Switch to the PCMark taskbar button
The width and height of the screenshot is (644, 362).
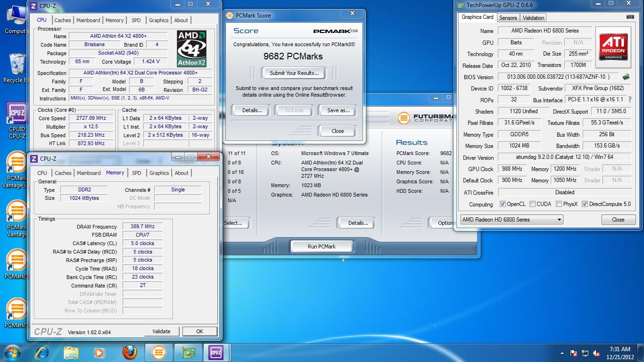click(x=158, y=352)
